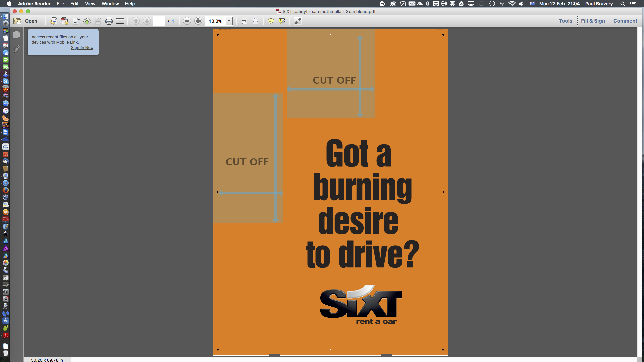644x362 pixels.
Task: Open the Fill & Sign pane
Action: [x=593, y=21]
